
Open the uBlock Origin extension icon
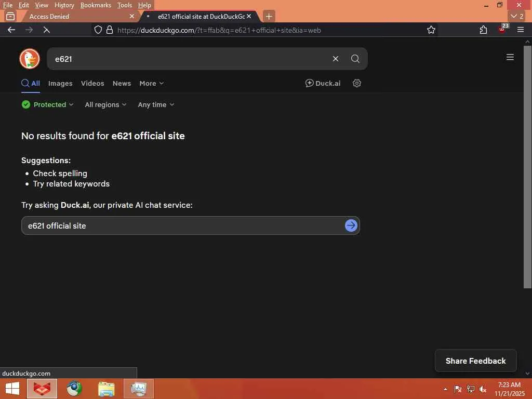[502, 29]
